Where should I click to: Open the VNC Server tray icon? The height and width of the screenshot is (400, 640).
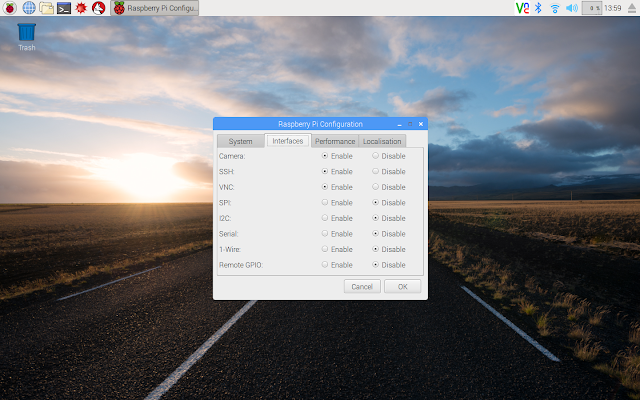click(522, 8)
